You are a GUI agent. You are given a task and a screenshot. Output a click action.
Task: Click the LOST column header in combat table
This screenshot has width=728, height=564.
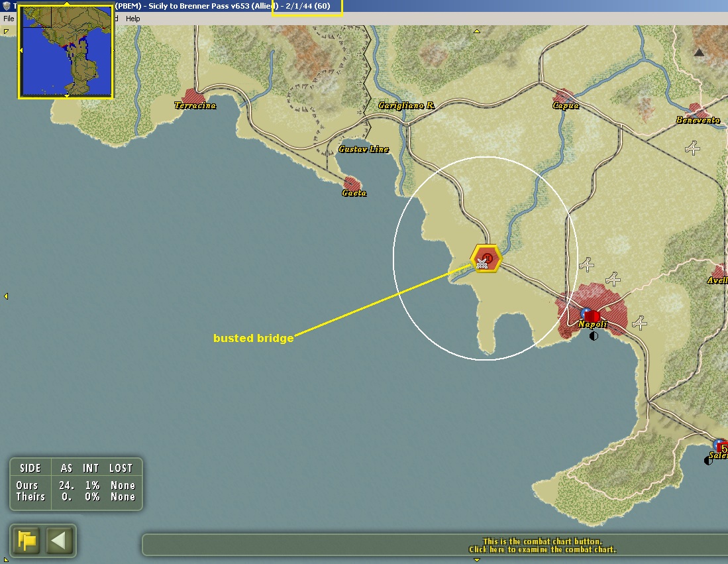(x=121, y=469)
